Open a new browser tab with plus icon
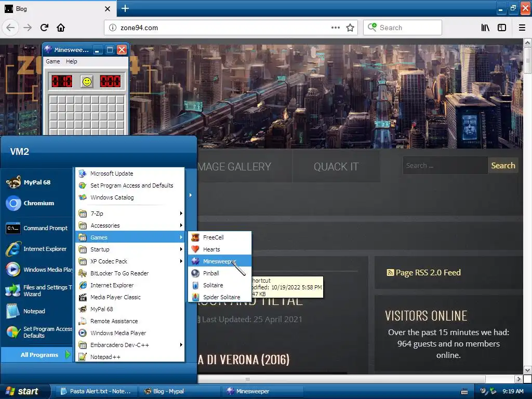The image size is (532, 399). coord(125,8)
